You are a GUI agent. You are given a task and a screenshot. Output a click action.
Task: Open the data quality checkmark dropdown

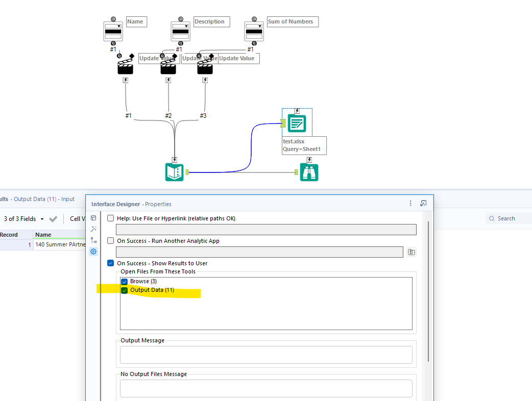pos(53,218)
